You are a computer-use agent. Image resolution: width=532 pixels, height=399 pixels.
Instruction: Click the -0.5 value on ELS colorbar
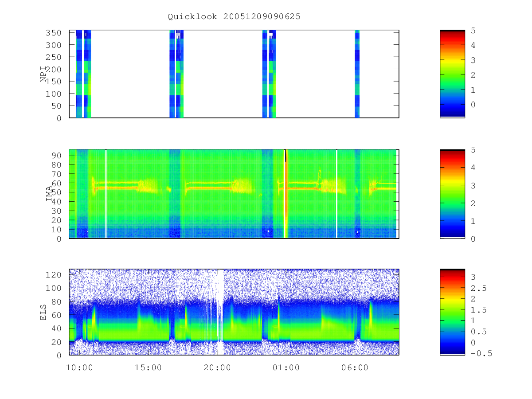coord(481,353)
